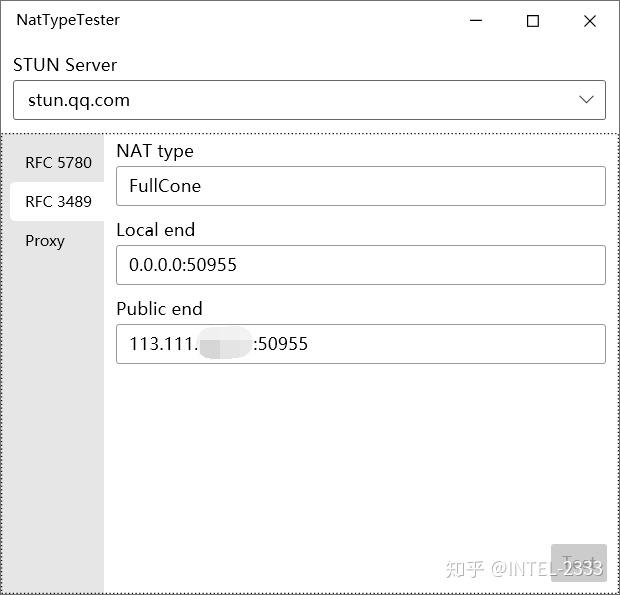Screen dimensions: 620x595
Task: Select the RFC 3489 tab
Action: coord(58,201)
